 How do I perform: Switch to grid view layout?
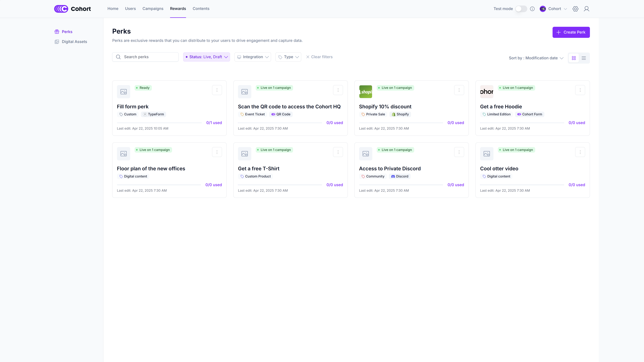(574, 58)
